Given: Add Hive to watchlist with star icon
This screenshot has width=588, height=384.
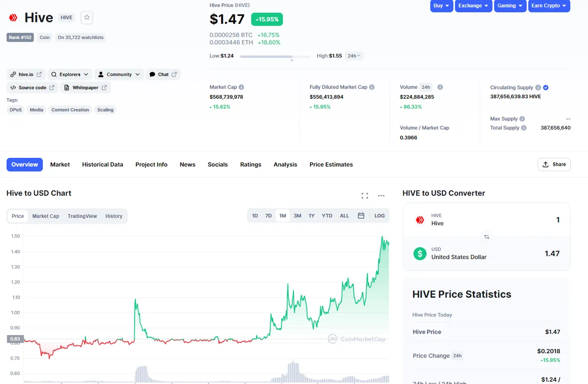Looking at the screenshot, I should (87, 18).
